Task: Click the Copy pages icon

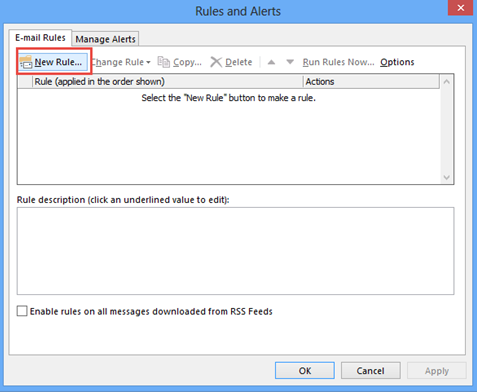Action: pyautogui.click(x=163, y=62)
